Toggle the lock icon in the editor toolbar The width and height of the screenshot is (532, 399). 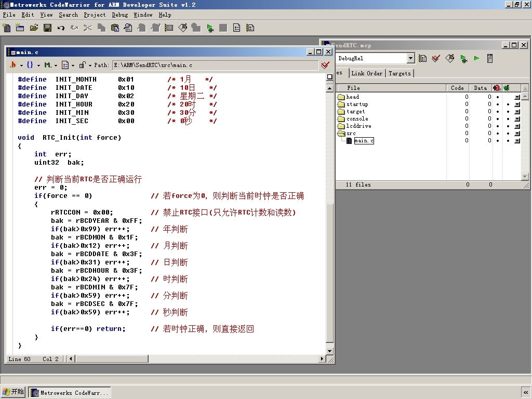pyautogui.click(x=82, y=65)
